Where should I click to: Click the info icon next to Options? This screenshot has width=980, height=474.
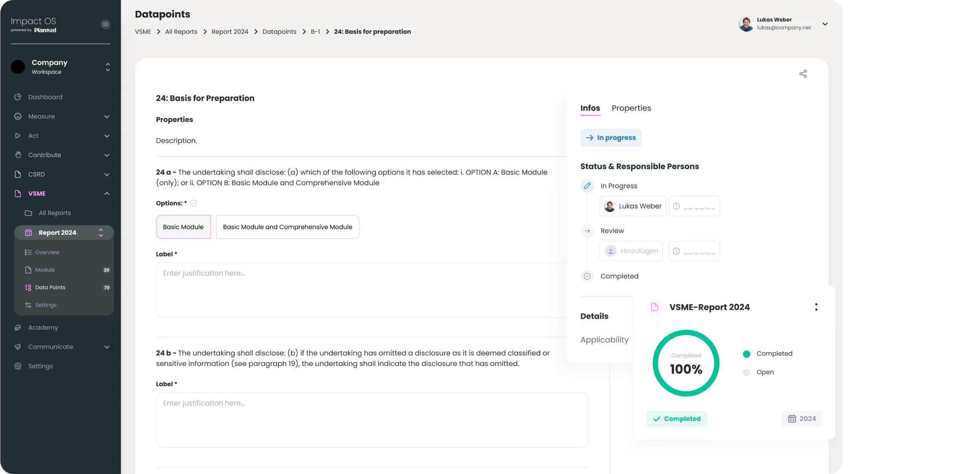[193, 203]
